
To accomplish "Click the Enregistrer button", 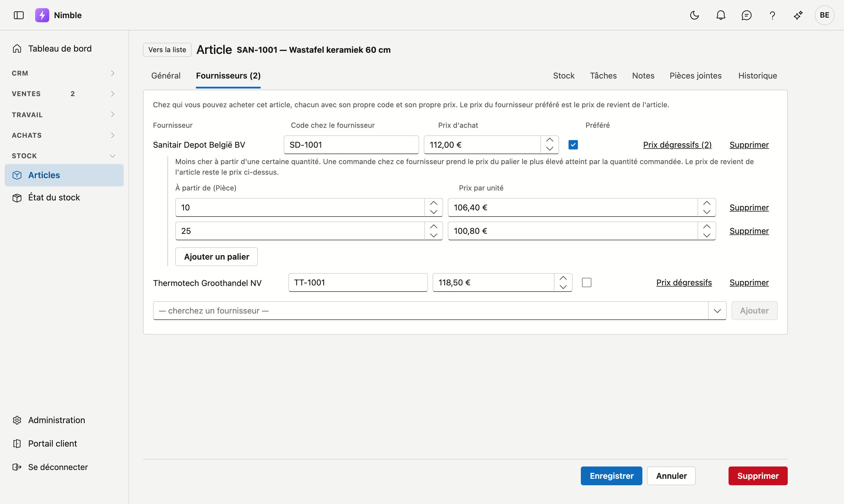I will click(x=611, y=476).
